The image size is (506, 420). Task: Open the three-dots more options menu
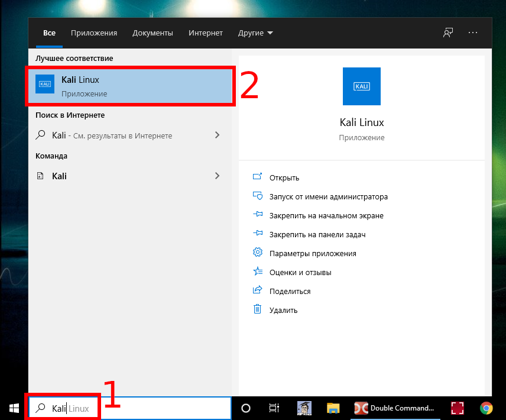click(x=473, y=33)
